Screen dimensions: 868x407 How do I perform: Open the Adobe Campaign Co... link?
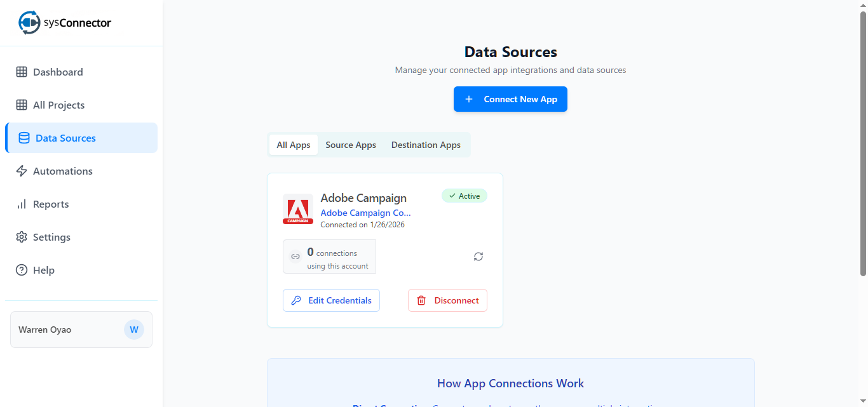click(365, 213)
